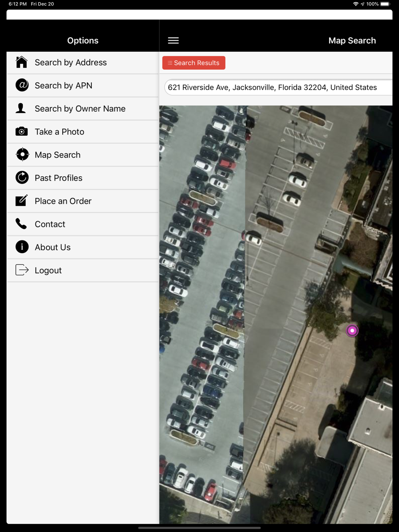Toggle the hamburger menu icon
Screen dimensions: 399x532
tap(173, 41)
